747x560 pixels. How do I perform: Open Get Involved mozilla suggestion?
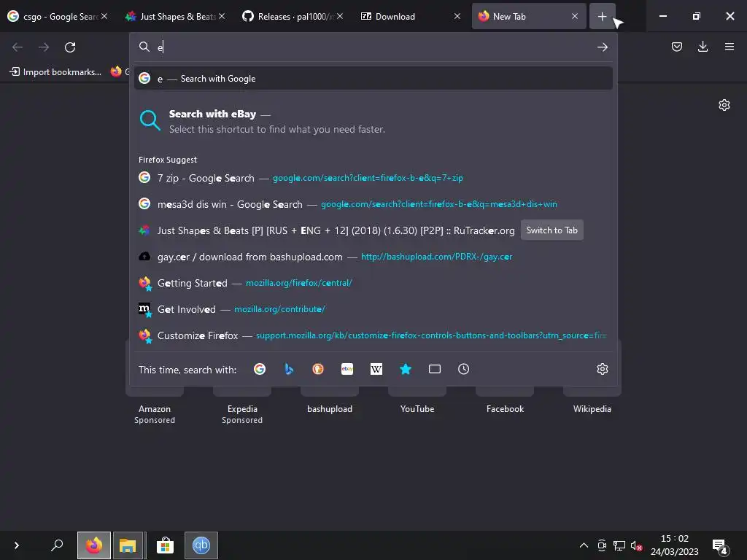(x=373, y=309)
